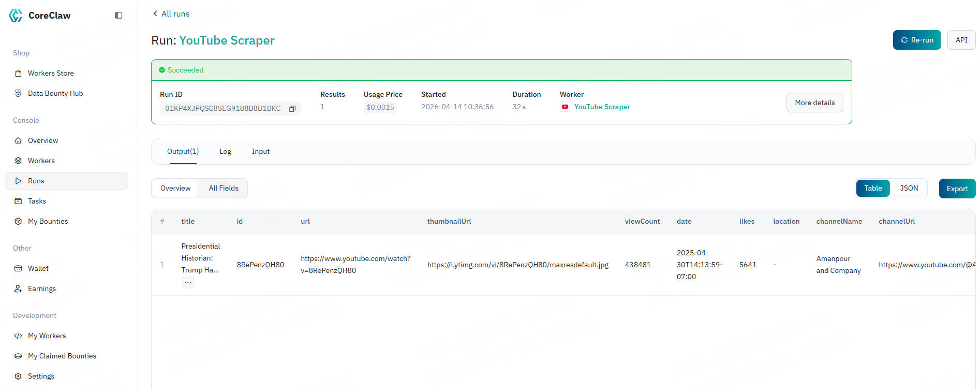Go back to All runs

click(x=171, y=13)
